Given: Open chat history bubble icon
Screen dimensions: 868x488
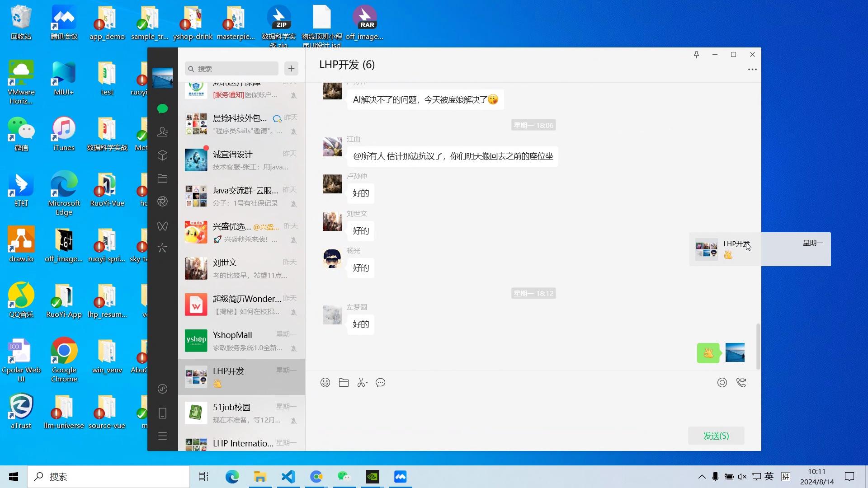Looking at the screenshot, I should click(x=381, y=383).
